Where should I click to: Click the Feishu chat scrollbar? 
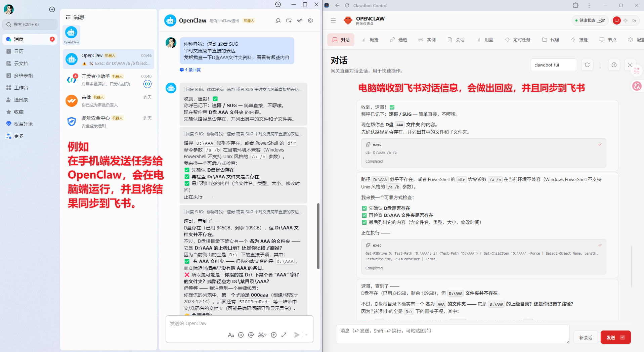pos(318,235)
